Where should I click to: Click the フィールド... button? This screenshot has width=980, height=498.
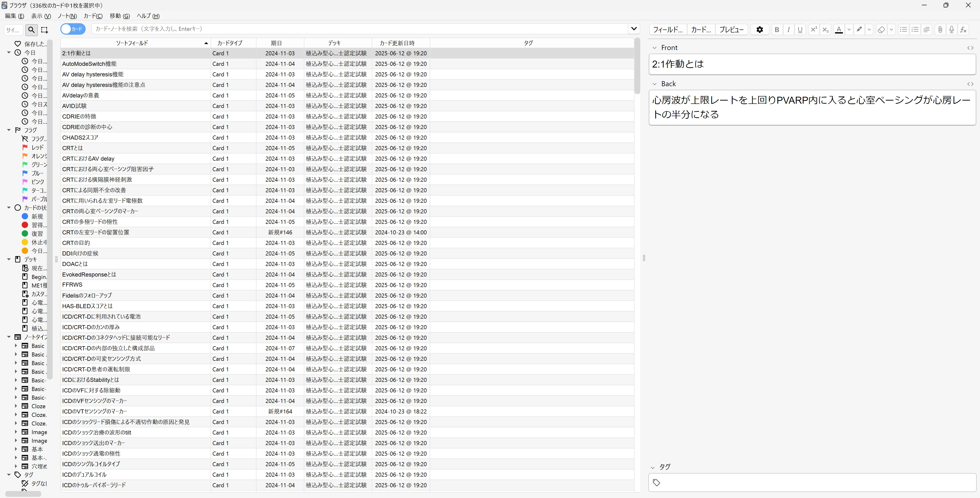(668, 29)
